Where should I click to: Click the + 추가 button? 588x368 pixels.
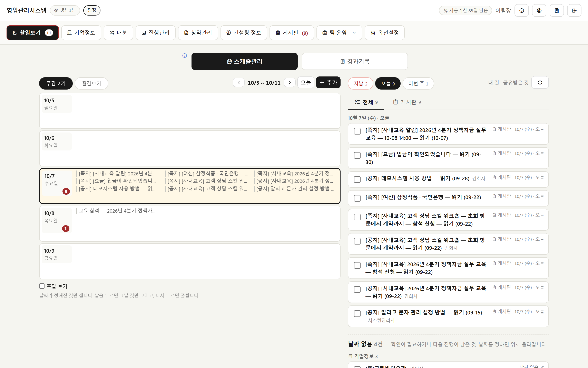tap(328, 83)
